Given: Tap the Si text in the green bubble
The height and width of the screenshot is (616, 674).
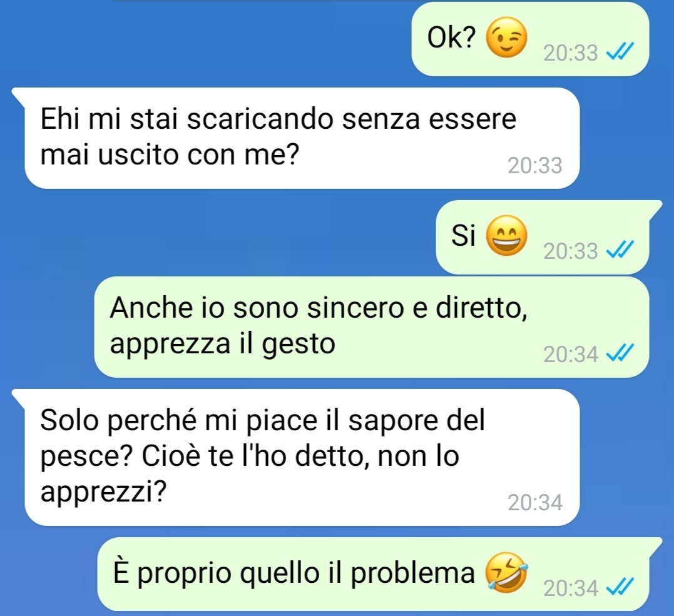Looking at the screenshot, I should pos(463,235).
